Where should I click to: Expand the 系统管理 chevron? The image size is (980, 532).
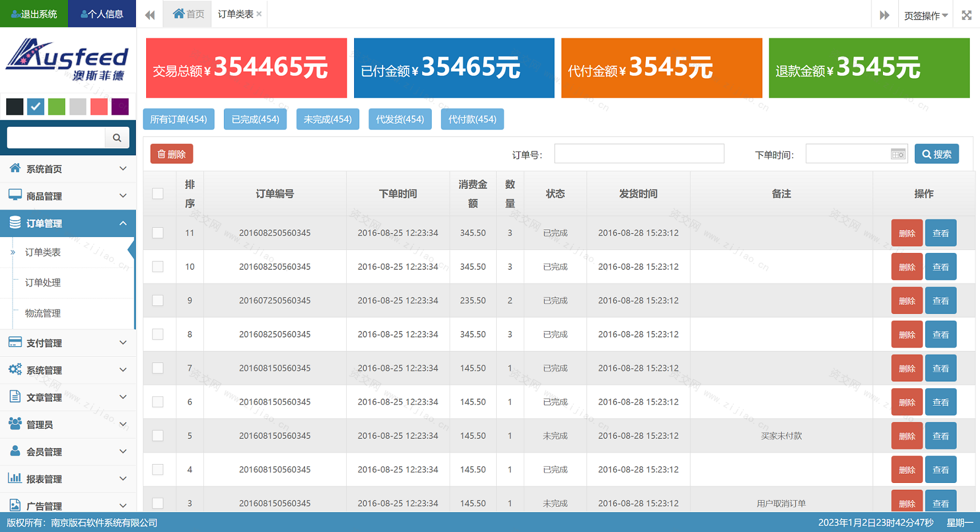click(x=123, y=370)
